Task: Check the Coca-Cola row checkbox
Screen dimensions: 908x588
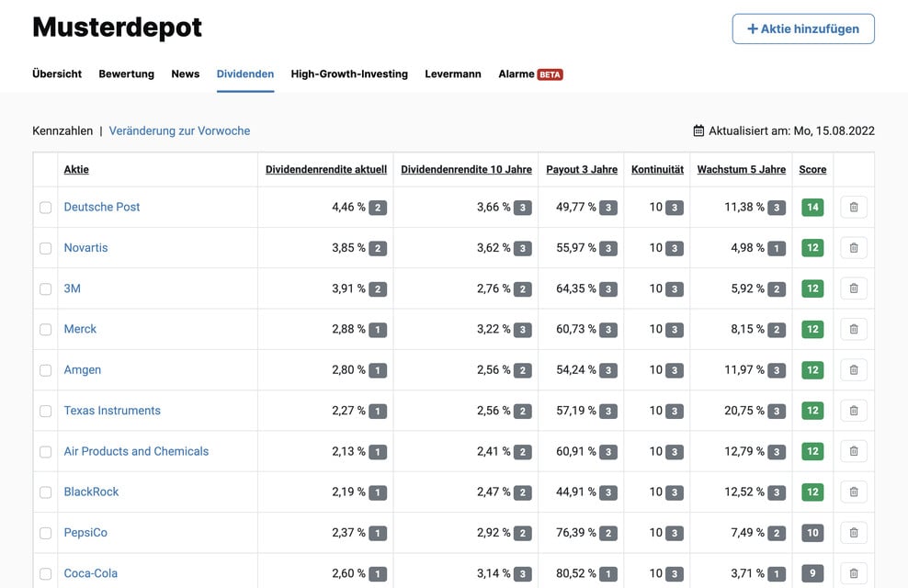Action: [45, 573]
